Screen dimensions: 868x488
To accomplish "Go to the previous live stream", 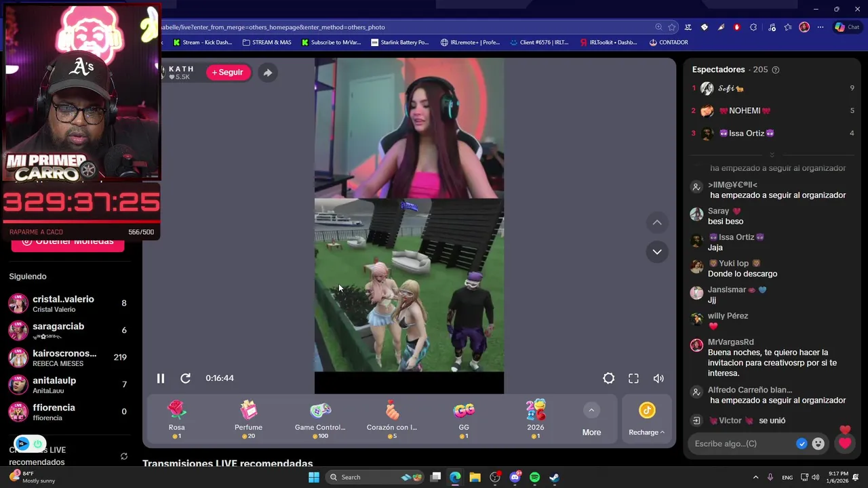I will pos(657,222).
